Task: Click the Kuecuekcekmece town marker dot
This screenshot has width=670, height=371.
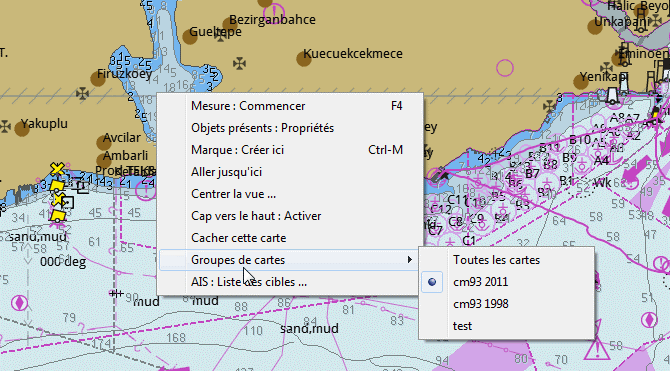Action: point(304,59)
